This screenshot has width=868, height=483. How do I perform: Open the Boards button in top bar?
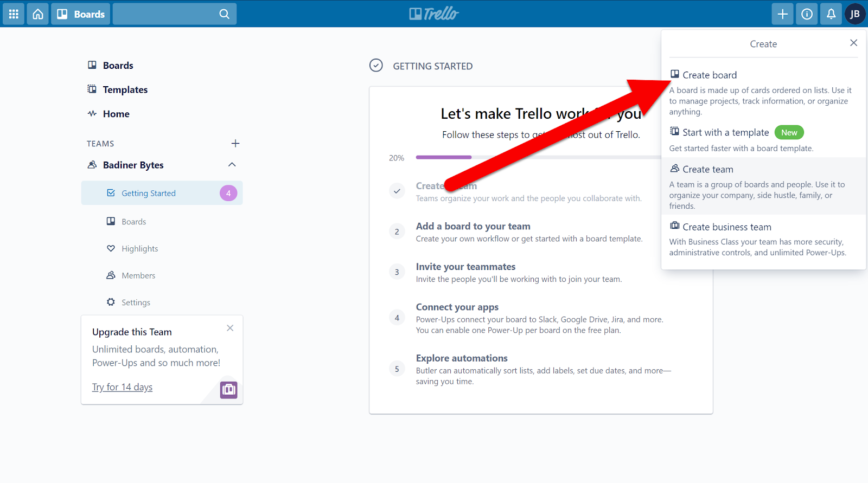point(81,14)
